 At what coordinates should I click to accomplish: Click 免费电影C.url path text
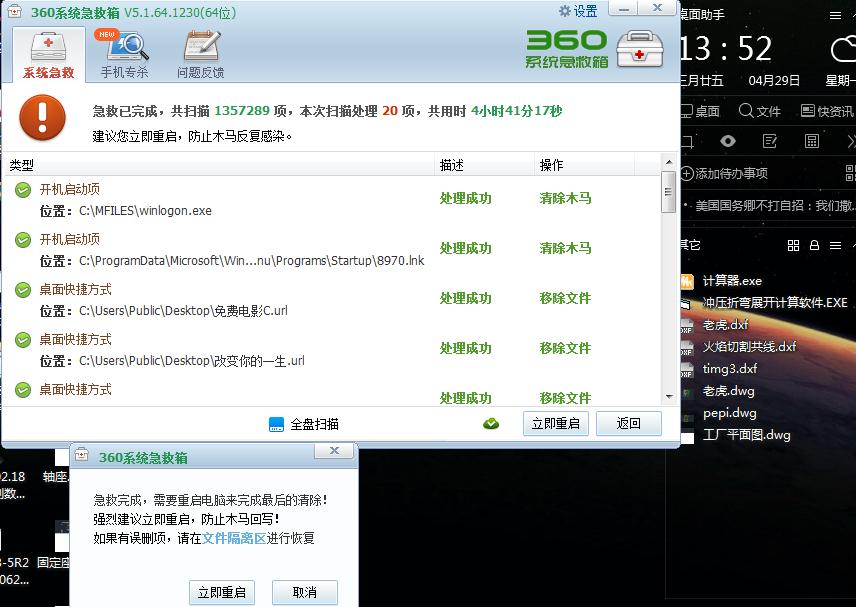pyautogui.click(x=183, y=311)
